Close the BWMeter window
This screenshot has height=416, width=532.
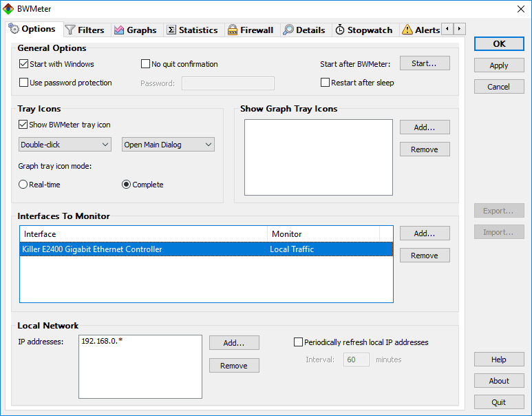(521, 9)
